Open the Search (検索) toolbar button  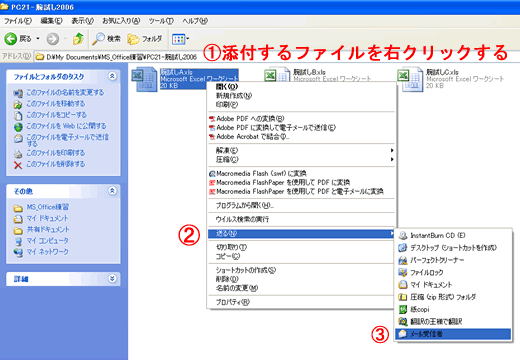106,39
